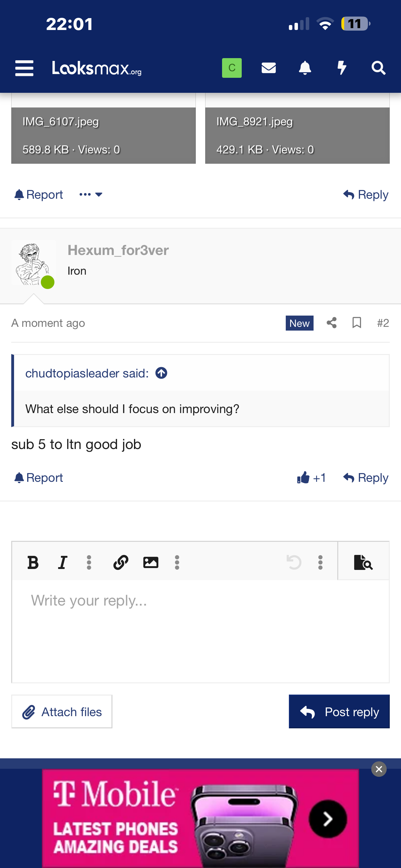Insert a link with the chain icon

tap(121, 562)
